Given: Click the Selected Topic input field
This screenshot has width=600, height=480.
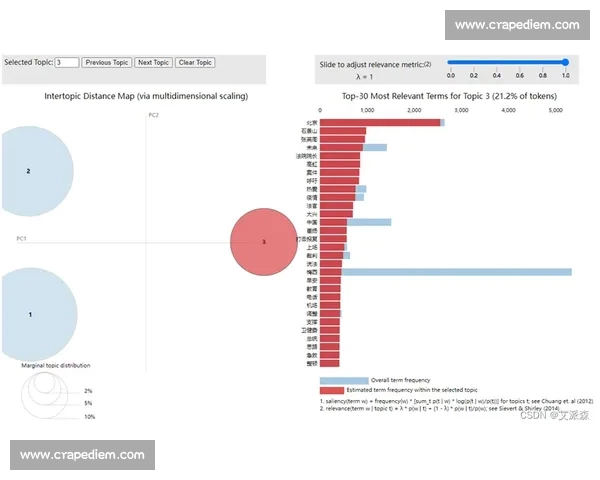Looking at the screenshot, I should coord(67,62).
